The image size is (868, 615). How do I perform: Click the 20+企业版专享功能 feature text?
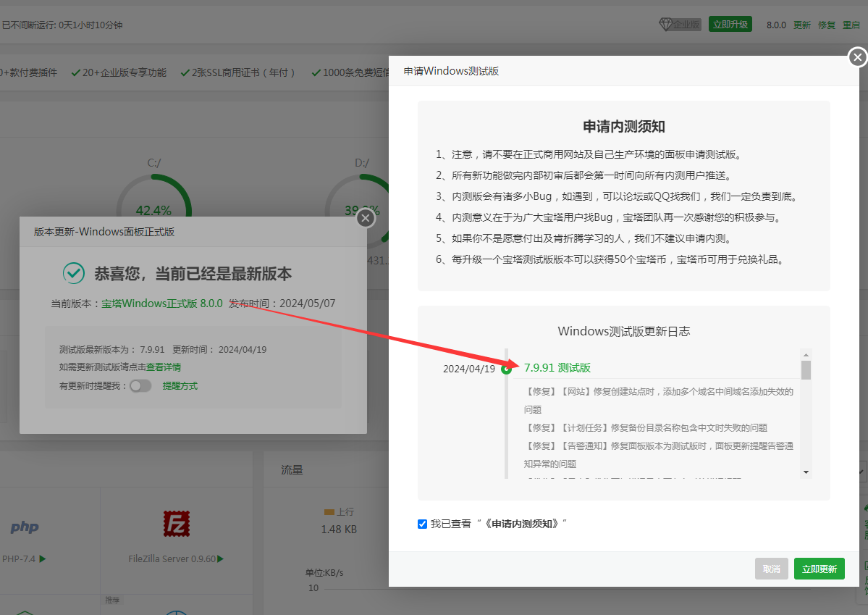125,72
